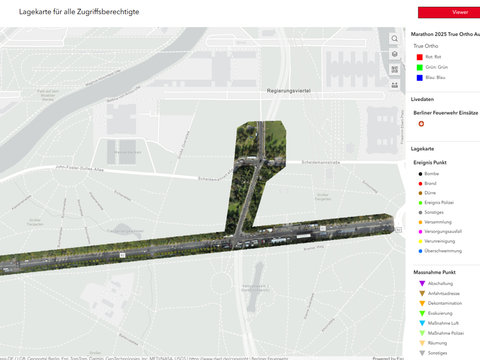Click the Marathon 2025 True Ortho layer heading
The width and height of the screenshot is (480, 360).
point(445,34)
